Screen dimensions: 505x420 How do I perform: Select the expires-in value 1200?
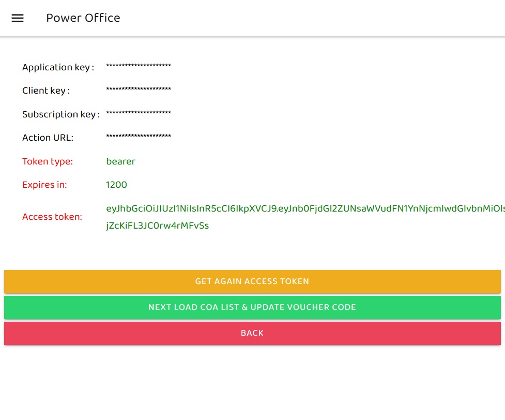coord(116,185)
